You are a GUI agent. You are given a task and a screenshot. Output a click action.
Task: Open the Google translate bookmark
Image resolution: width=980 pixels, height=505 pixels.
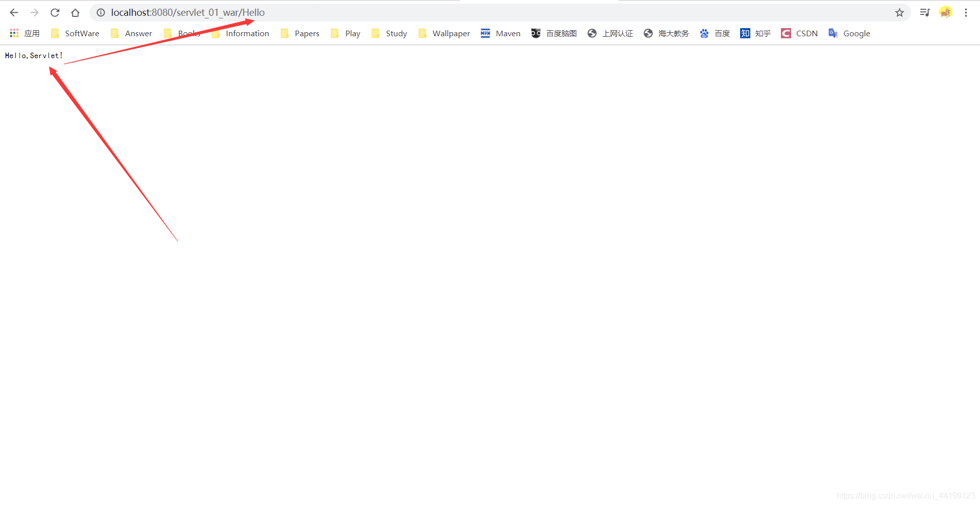coord(849,34)
